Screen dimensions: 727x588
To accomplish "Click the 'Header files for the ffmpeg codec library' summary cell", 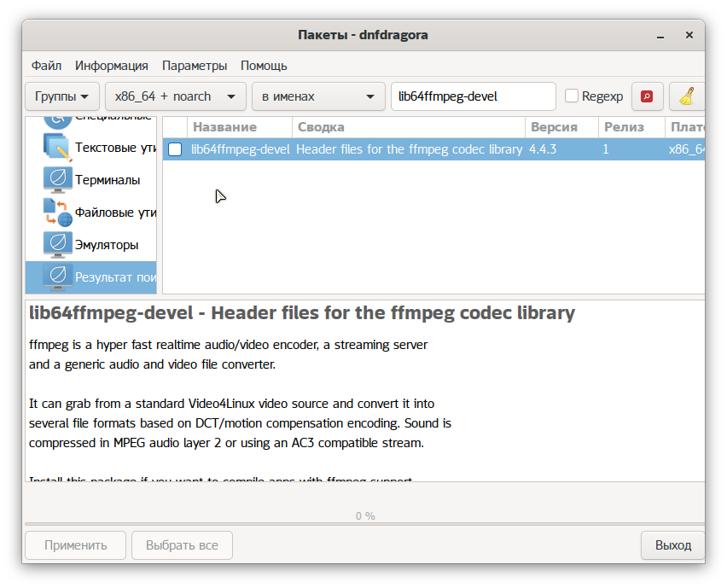I will [x=409, y=149].
